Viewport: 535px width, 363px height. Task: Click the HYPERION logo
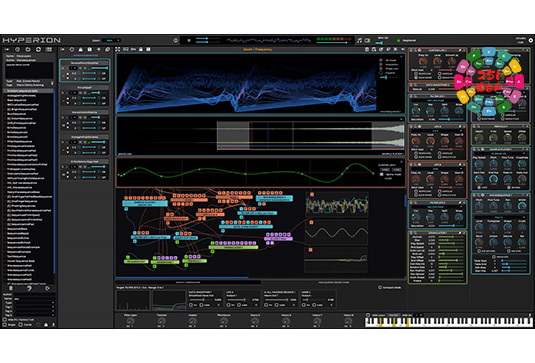point(32,40)
